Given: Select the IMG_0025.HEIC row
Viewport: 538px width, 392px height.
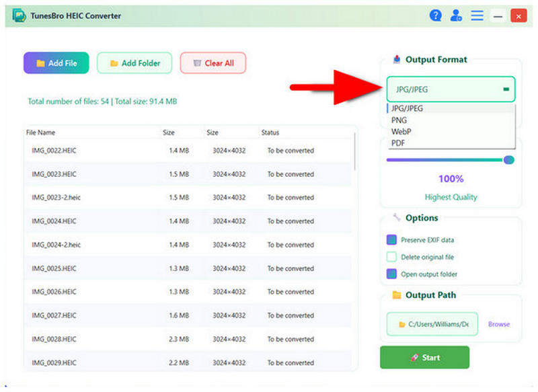Looking at the screenshot, I should click(x=188, y=268).
